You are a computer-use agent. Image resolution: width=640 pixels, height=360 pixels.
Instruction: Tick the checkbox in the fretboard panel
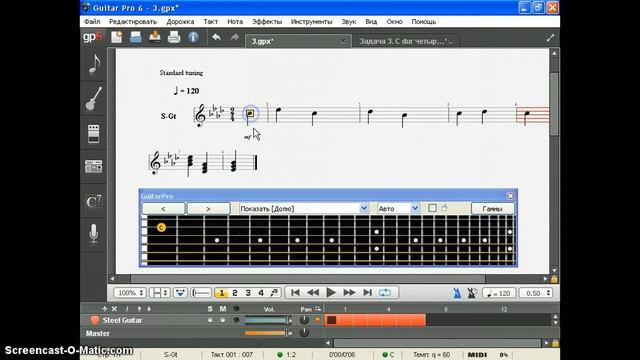pos(432,208)
